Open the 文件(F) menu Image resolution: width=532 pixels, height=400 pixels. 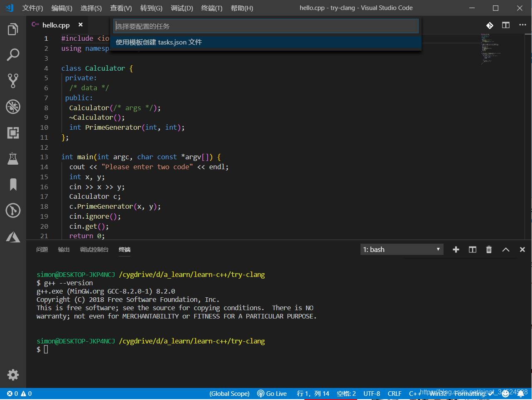[x=32, y=8]
